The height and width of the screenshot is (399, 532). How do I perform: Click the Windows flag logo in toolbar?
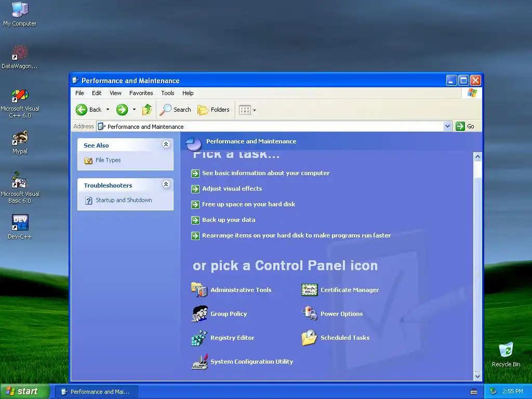[x=472, y=93]
